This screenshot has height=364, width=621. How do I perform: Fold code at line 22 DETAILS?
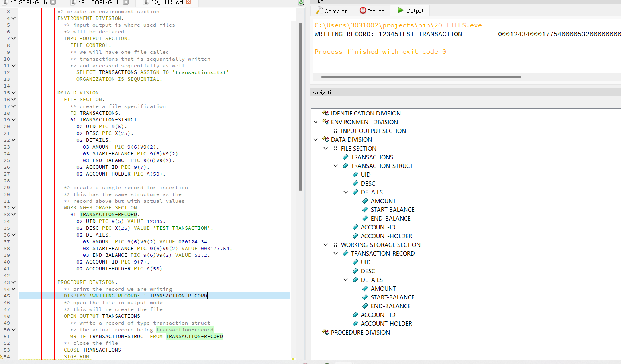(14, 140)
